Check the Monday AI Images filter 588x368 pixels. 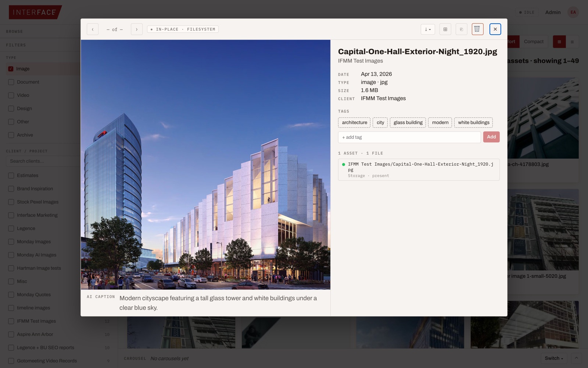click(x=11, y=255)
